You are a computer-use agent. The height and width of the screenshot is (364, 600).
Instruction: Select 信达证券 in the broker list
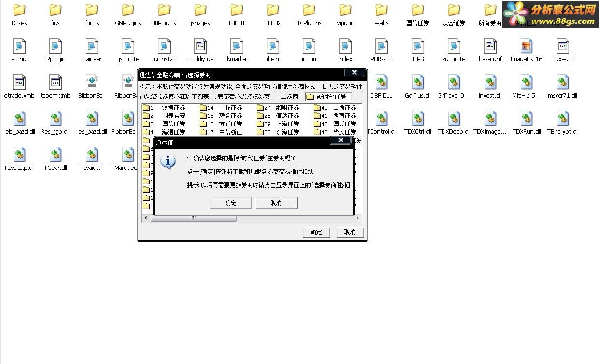click(x=287, y=116)
